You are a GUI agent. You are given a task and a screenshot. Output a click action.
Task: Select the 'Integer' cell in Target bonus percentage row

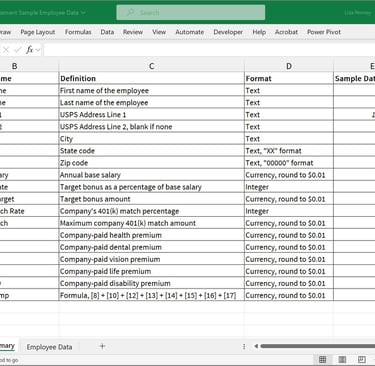(x=289, y=187)
